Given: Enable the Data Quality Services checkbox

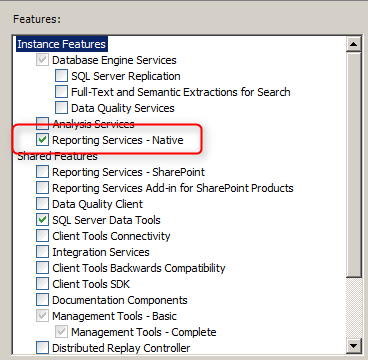Looking at the screenshot, I should tap(61, 108).
